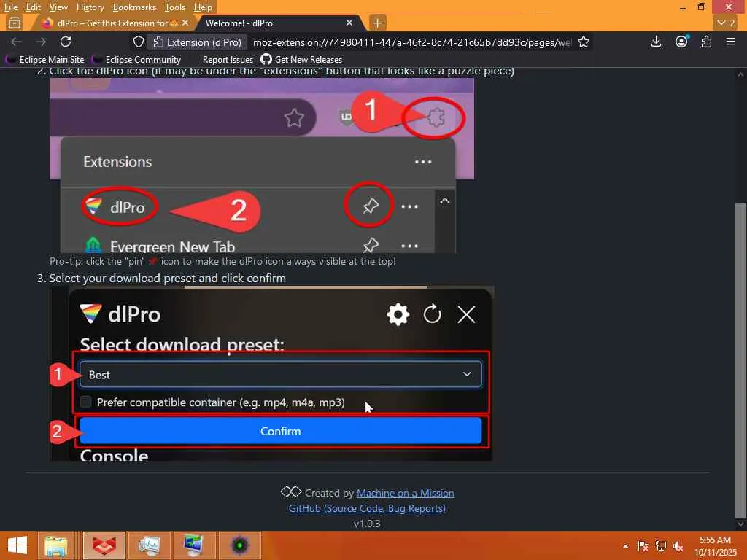Open the application hamburger menu
The width and height of the screenshot is (747, 560).
731,42
